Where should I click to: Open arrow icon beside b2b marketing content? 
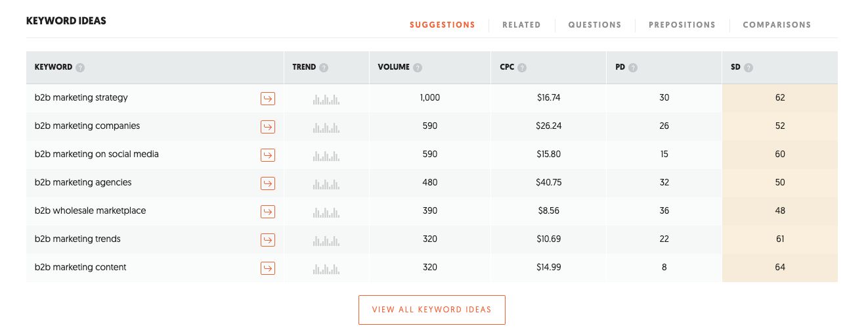coord(268,268)
